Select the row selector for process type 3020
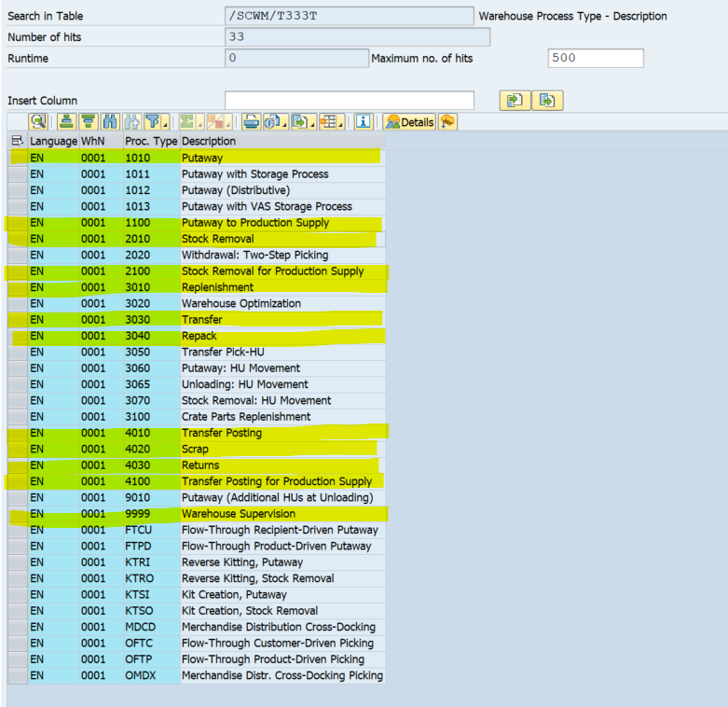728x707 pixels. (x=18, y=303)
